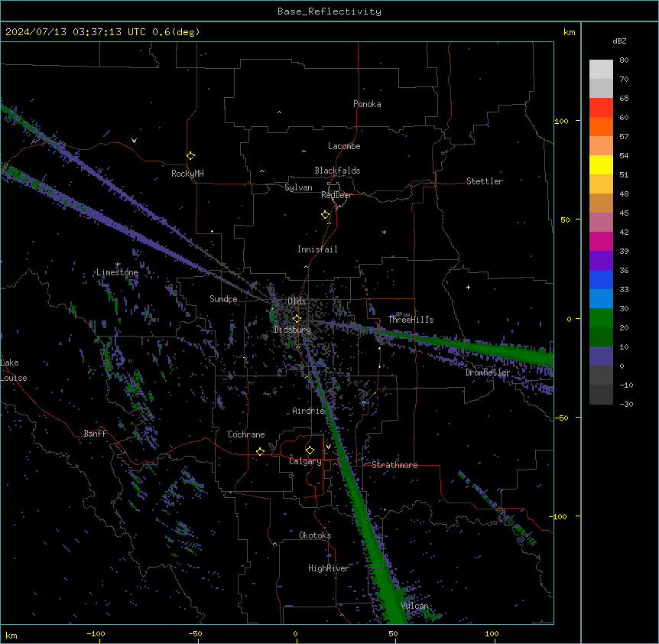659x644 pixels.
Task: Click the dBZ legend heading
Action: (619, 41)
